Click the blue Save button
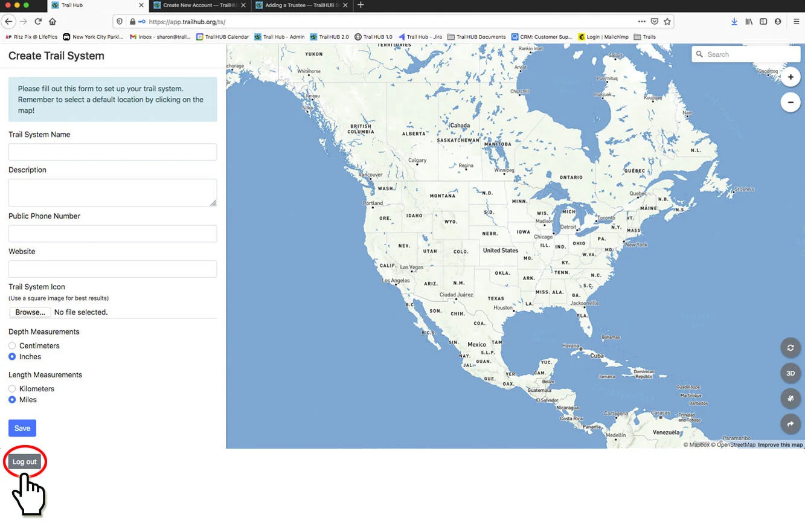The width and height of the screenshot is (805, 532). (x=22, y=428)
